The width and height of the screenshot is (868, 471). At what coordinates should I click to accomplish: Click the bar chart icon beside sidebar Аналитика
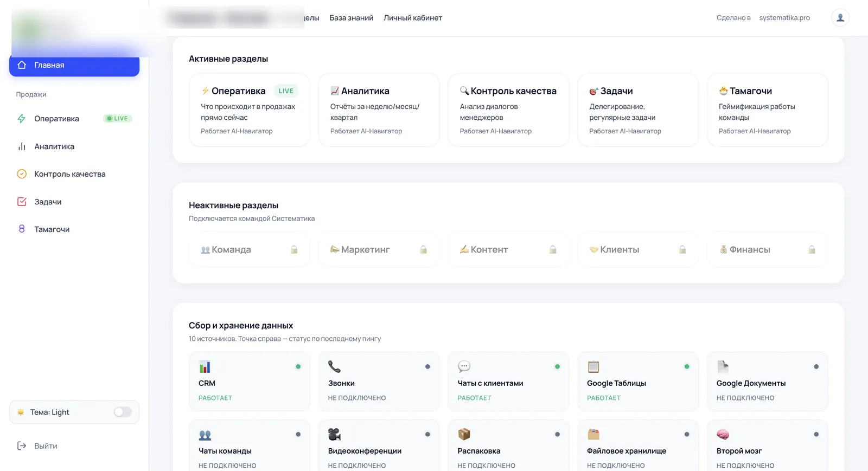[x=22, y=146]
